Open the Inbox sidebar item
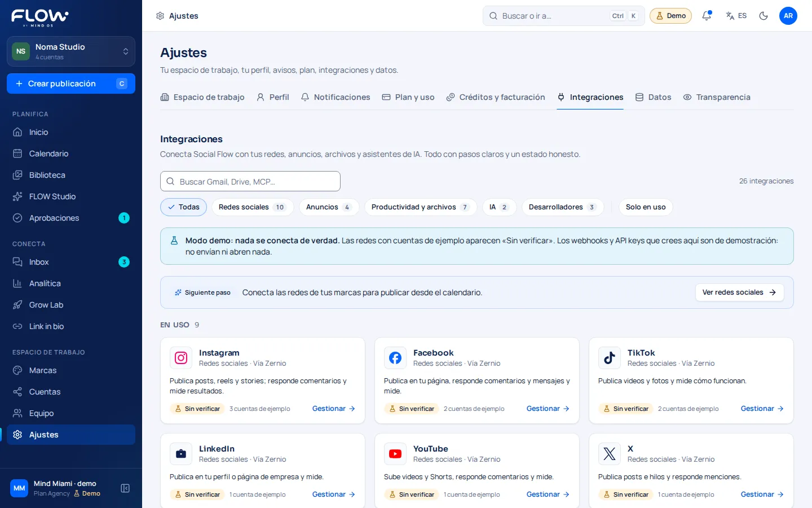This screenshot has width=812, height=508. tap(71, 262)
